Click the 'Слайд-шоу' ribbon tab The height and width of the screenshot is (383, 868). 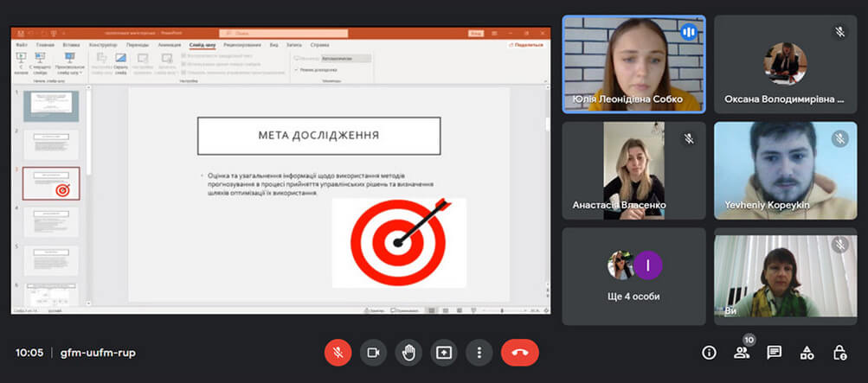202,44
